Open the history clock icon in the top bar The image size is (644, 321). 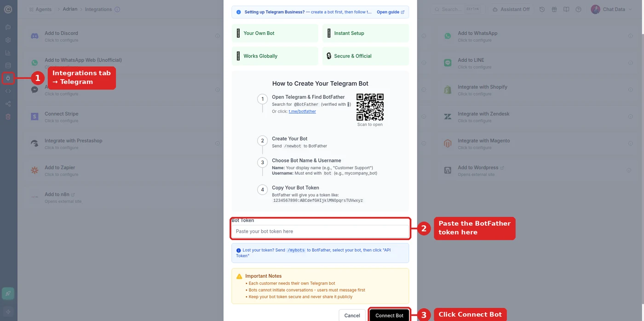(x=542, y=9)
